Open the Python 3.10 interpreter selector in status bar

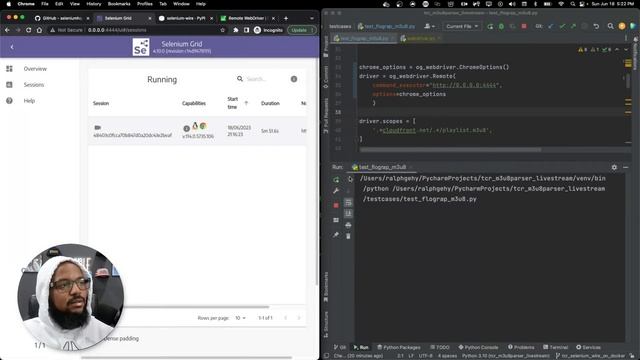(x=505, y=356)
